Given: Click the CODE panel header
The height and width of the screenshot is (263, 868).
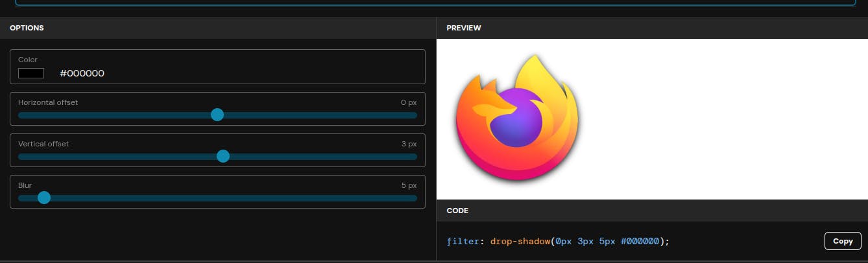Looking at the screenshot, I should tap(652, 211).
